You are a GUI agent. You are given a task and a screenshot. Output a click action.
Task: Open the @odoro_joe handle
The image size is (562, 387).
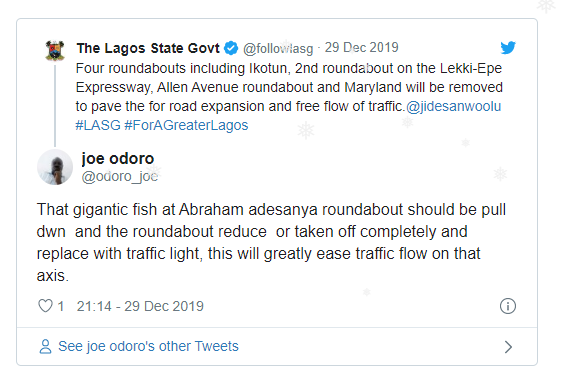(120, 176)
